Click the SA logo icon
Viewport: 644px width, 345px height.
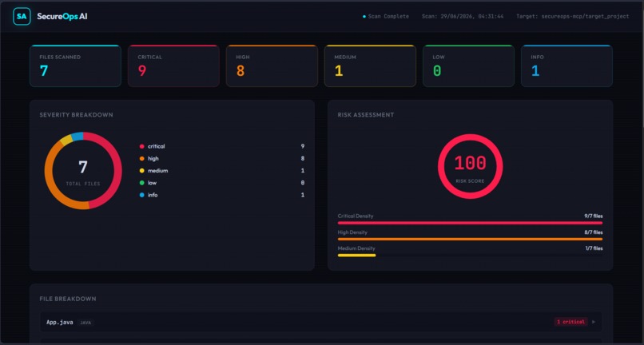[22, 17]
